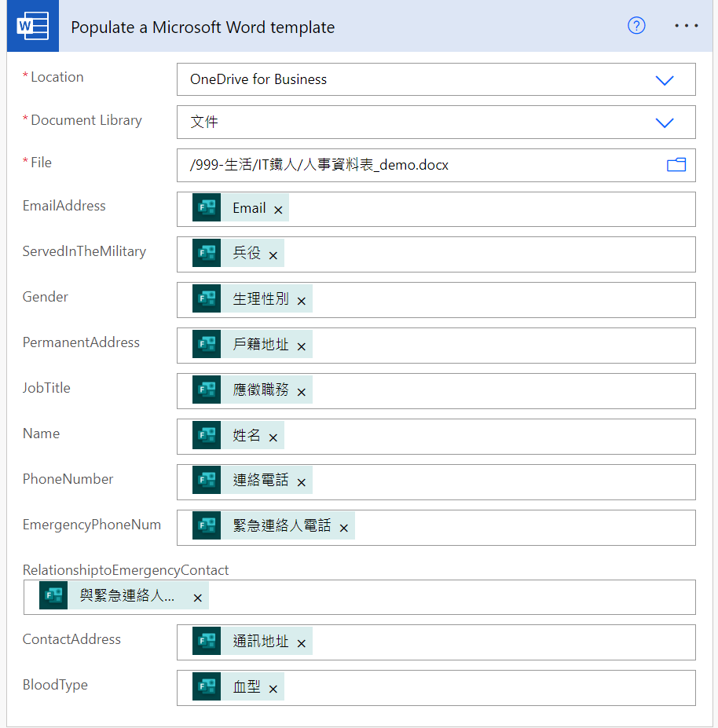Remove the 戶籍地址 token with its X

302,347
